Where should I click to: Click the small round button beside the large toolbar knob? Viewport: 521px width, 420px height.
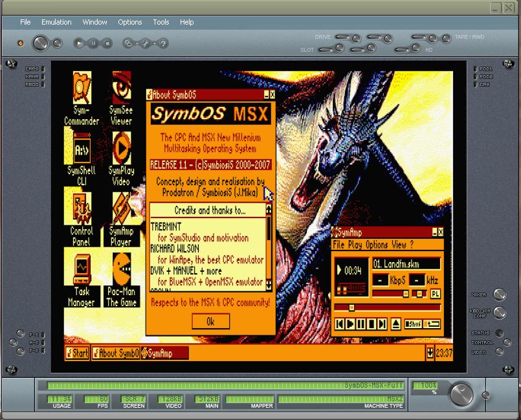(x=58, y=43)
